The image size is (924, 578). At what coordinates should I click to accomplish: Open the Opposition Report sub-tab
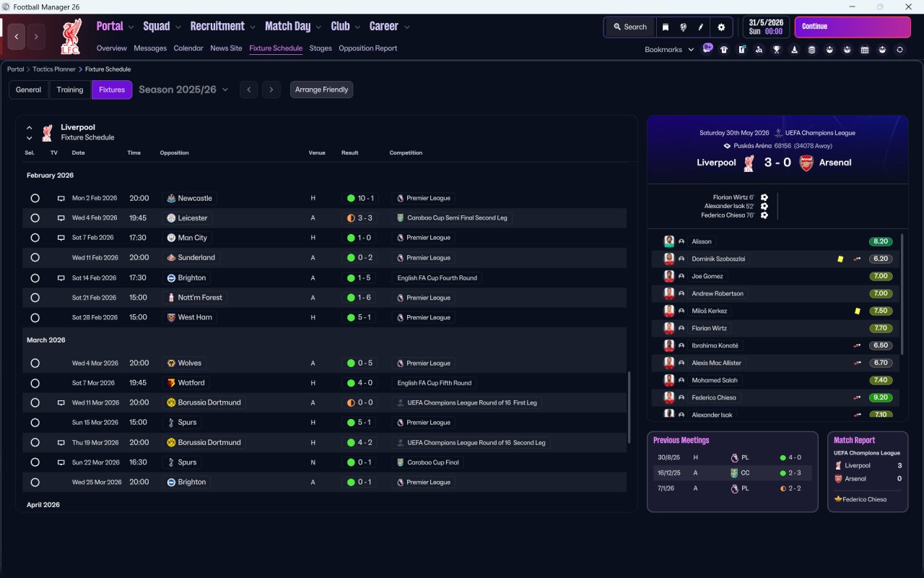pyautogui.click(x=368, y=48)
